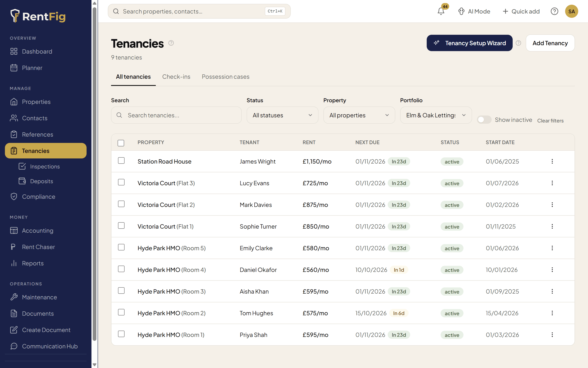Click the RentFig logo
This screenshot has height=368, width=588.
(38, 16)
